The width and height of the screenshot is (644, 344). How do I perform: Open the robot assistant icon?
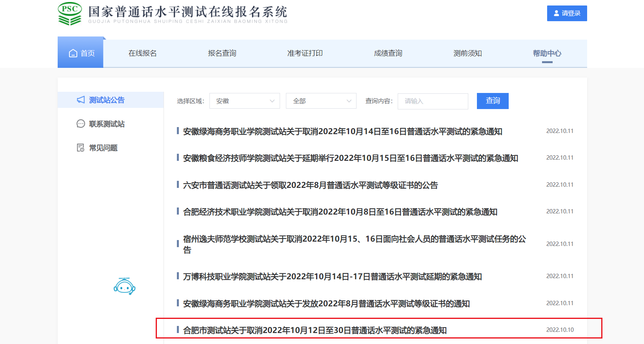[124, 286]
